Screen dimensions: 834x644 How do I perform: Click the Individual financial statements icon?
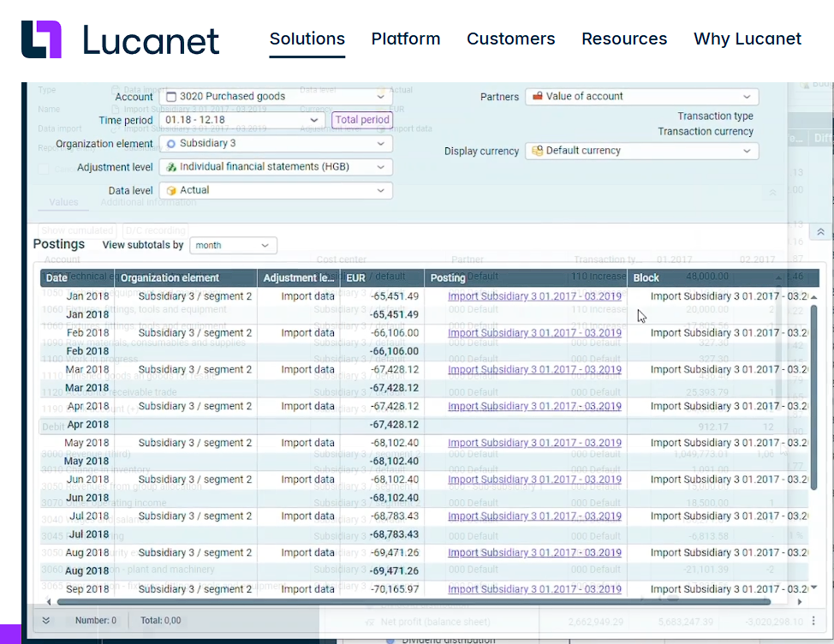coord(171,167)
